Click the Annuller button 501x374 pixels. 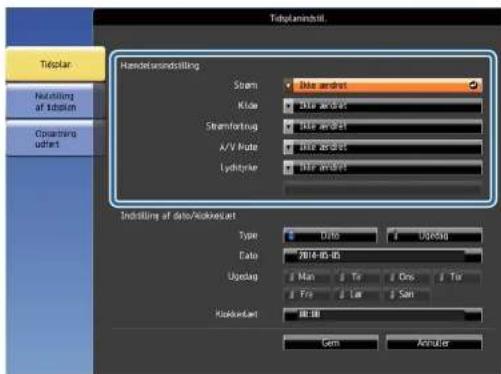tap(434, 343)
